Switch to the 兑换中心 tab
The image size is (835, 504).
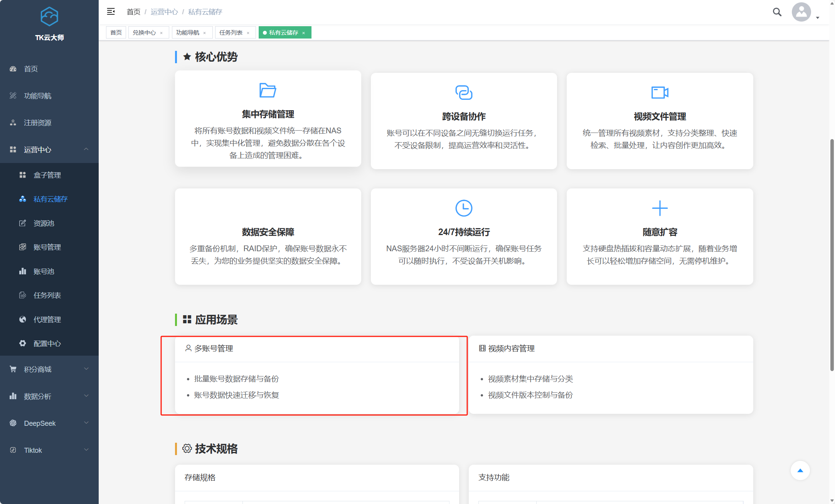click(x=144, y=32)
